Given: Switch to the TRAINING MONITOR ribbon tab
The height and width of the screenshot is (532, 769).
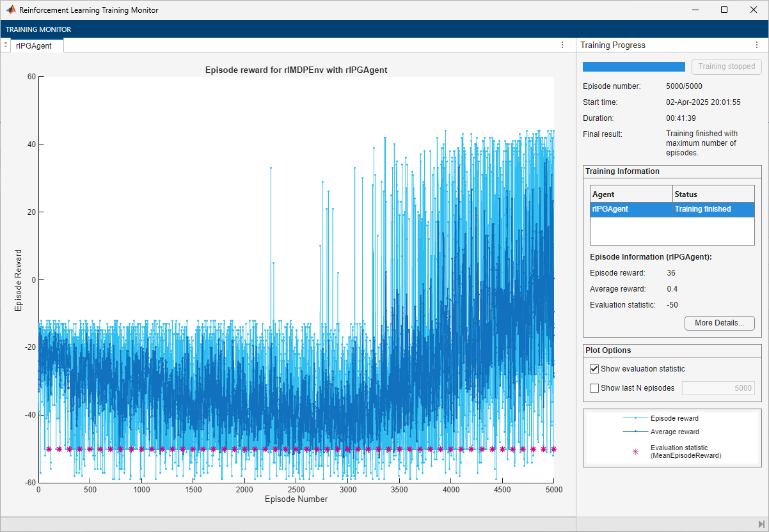Looking at the screenshot, I should [x=38, y=29].
